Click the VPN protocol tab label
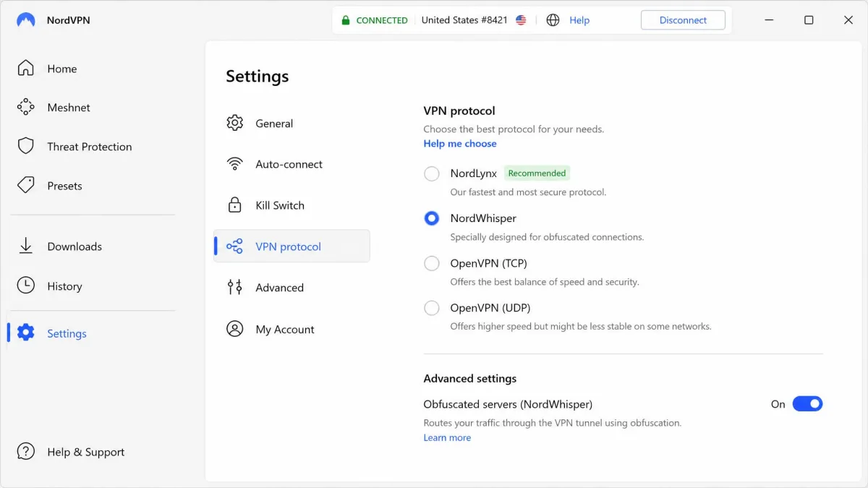868x488 pixels. [288, 247]
